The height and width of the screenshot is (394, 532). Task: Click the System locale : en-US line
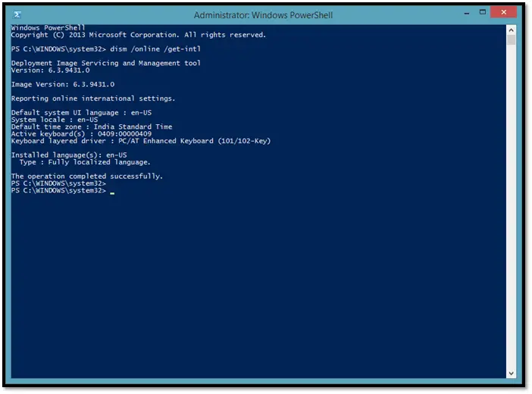click(x=55, y=120)
